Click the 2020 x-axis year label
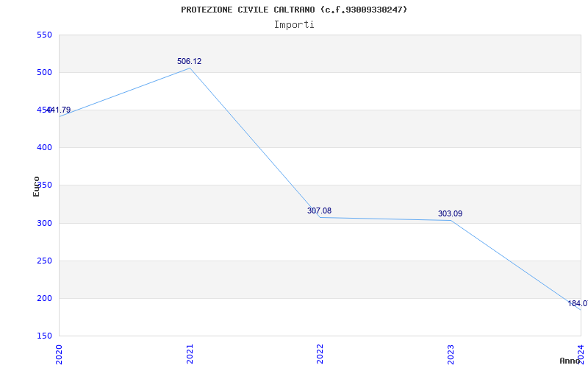The image size is (588, 368). (60, 353)
